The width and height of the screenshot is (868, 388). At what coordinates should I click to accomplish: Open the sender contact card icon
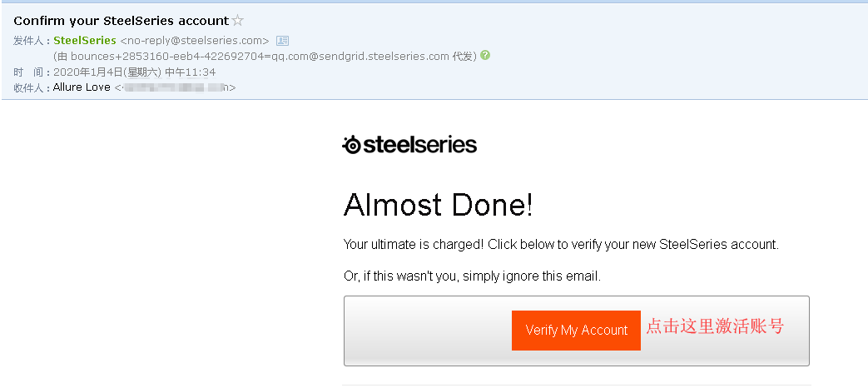282,40
